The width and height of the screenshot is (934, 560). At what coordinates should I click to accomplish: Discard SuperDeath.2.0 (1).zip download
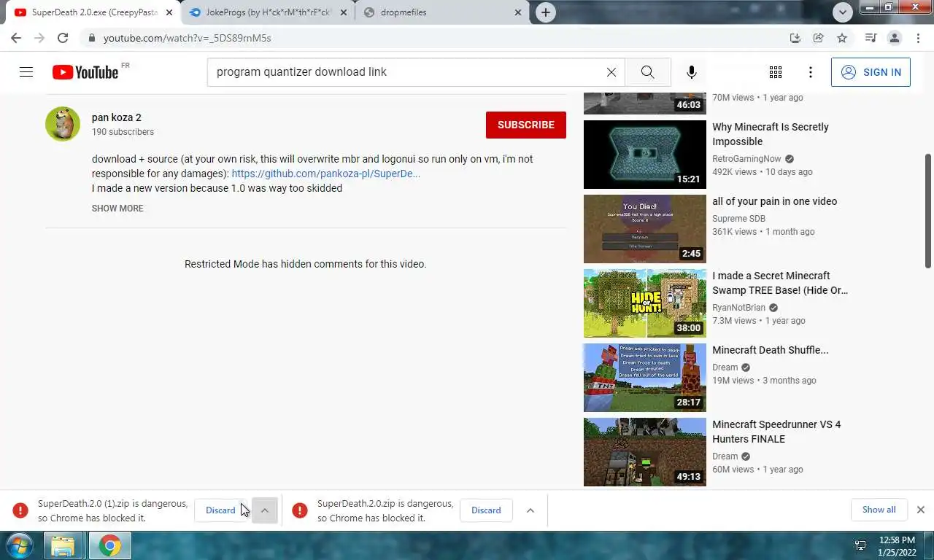[x=220, y=510]
